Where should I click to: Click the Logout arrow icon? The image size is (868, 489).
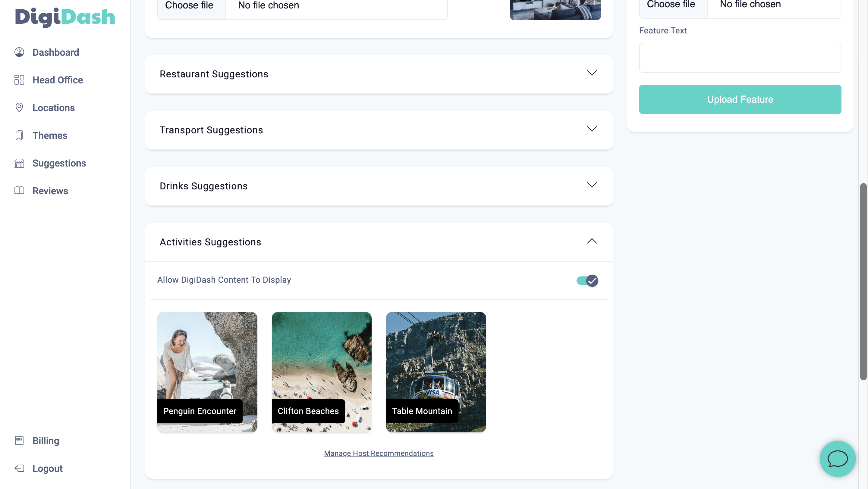(19, 468)
